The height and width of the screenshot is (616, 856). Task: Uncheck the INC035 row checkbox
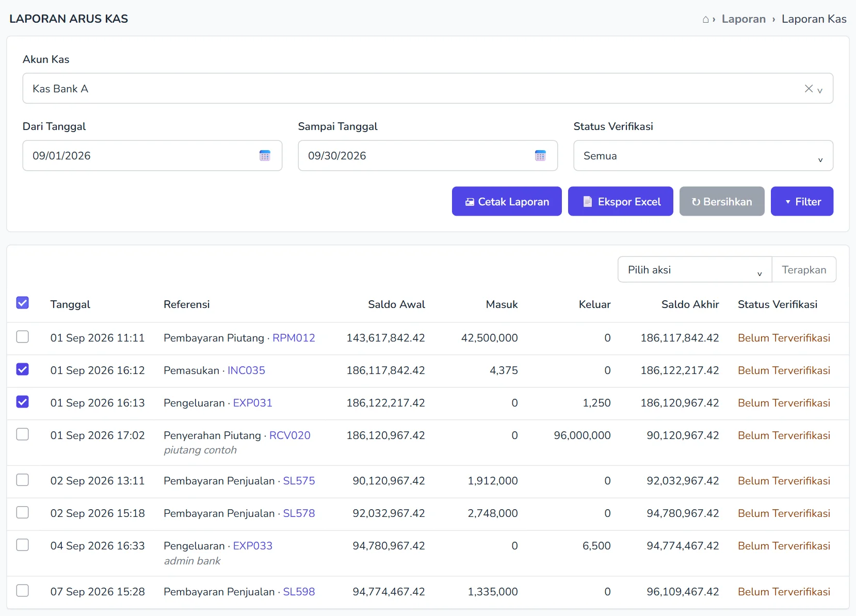coord(22,369)
